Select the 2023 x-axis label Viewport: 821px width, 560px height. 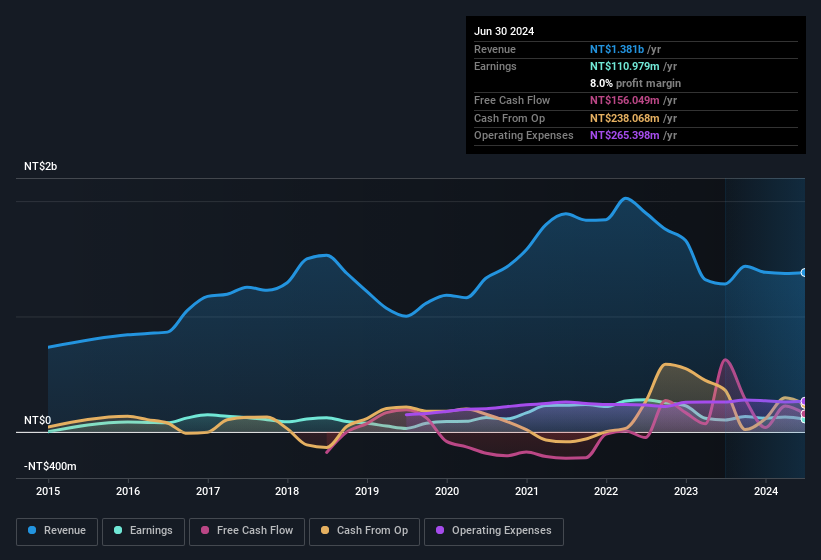[x=686, y=491]
